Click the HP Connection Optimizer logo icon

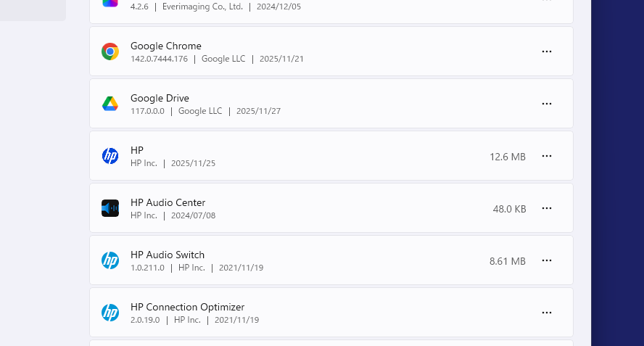tap(110, 313)
